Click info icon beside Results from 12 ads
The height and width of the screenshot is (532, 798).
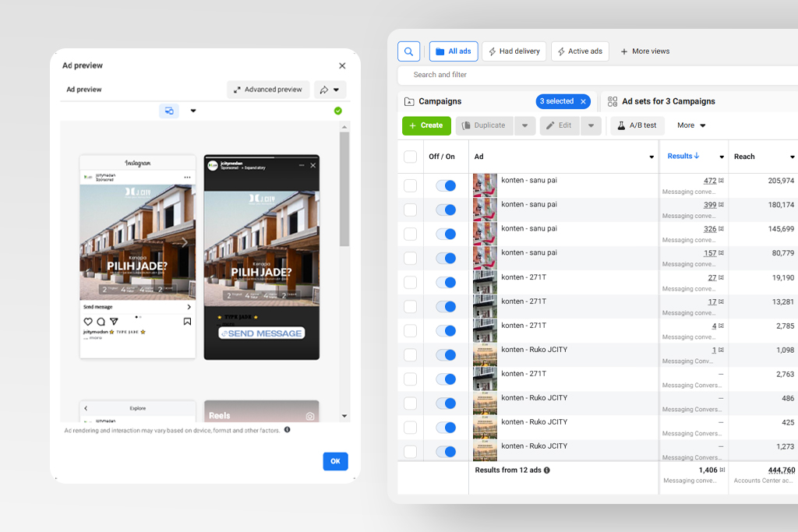(546, 470)
